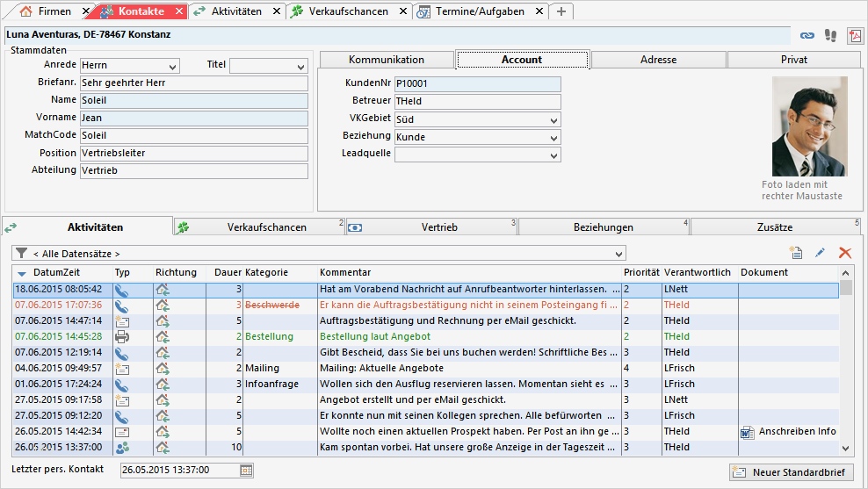Click the new activity icon above the list
Screen dimensions: 868x489
point(796,253)
